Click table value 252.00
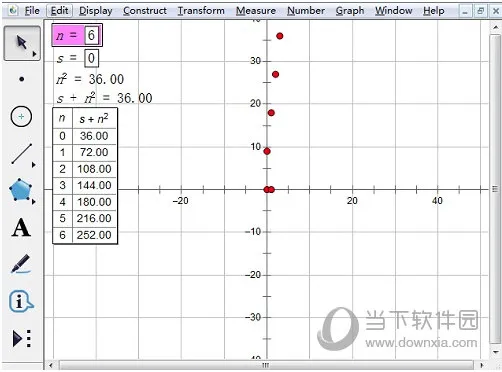Viewport: 502px width, 372px height. click(94, 235)
